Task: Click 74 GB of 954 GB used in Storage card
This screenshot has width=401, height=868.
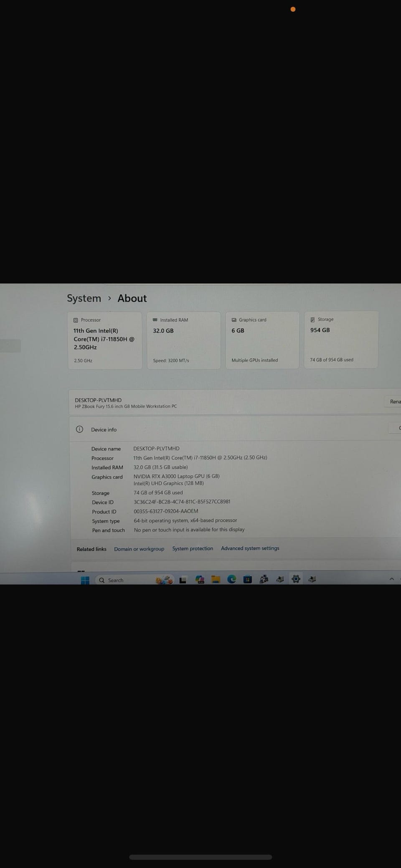Action: coord(332,360)
